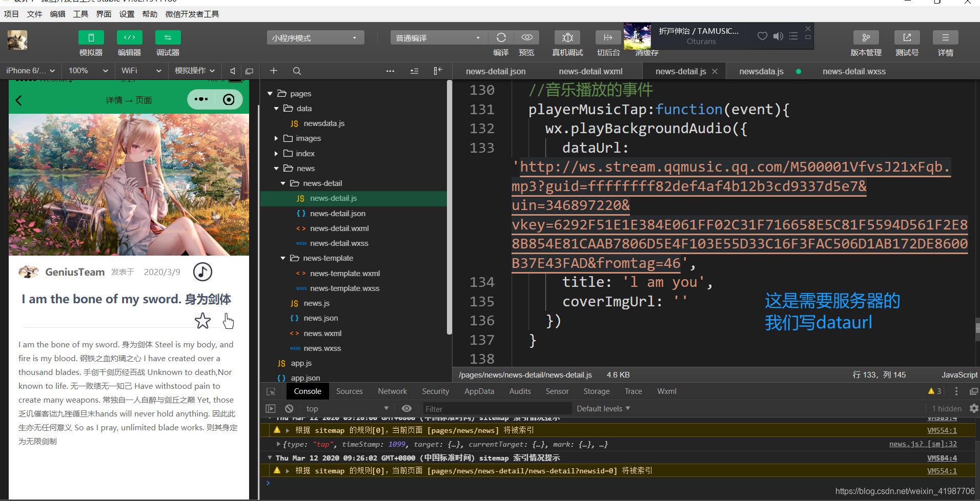Screen dimensions: 980x501
Task: Open the top context dropdown
Action: [x=348, y=409]
